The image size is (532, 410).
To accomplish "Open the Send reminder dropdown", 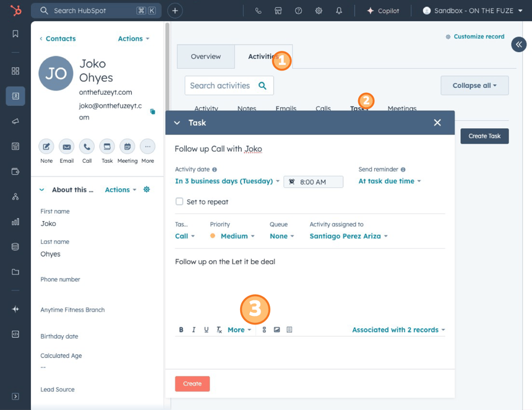I will 390,181.
